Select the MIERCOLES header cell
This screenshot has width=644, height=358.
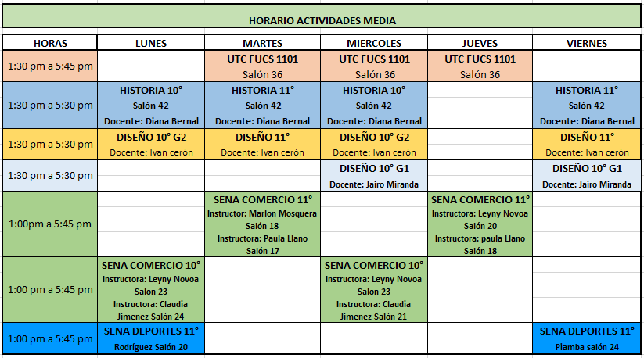tap(374, 43)
